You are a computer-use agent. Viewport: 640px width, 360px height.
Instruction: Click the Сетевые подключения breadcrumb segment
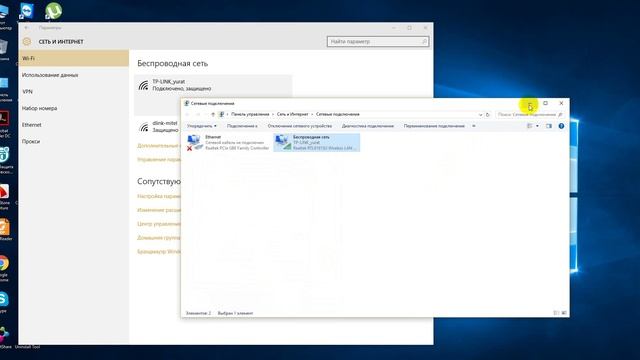338,114
